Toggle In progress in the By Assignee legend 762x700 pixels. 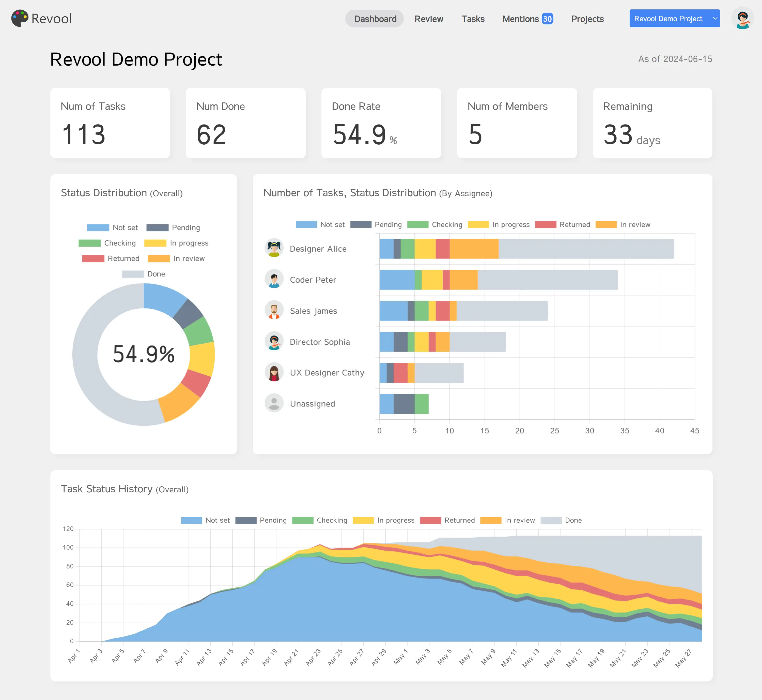click(499, 225)
